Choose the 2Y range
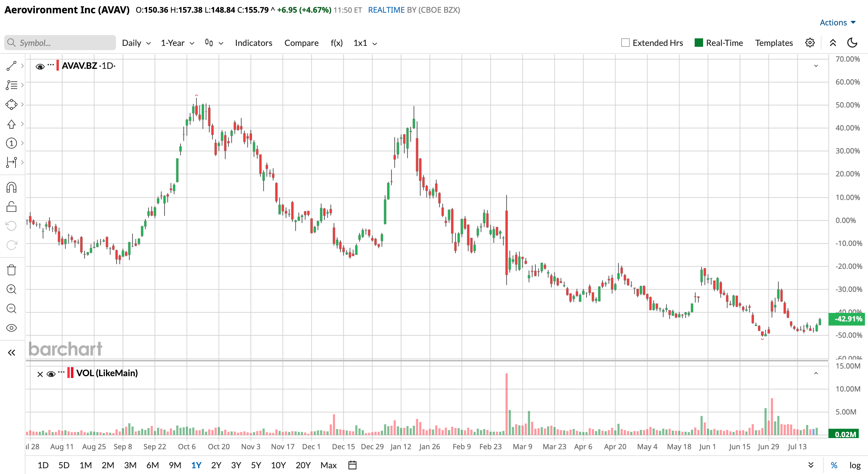The width and height of the screenshot is (868, 474). tap(216, 465)
